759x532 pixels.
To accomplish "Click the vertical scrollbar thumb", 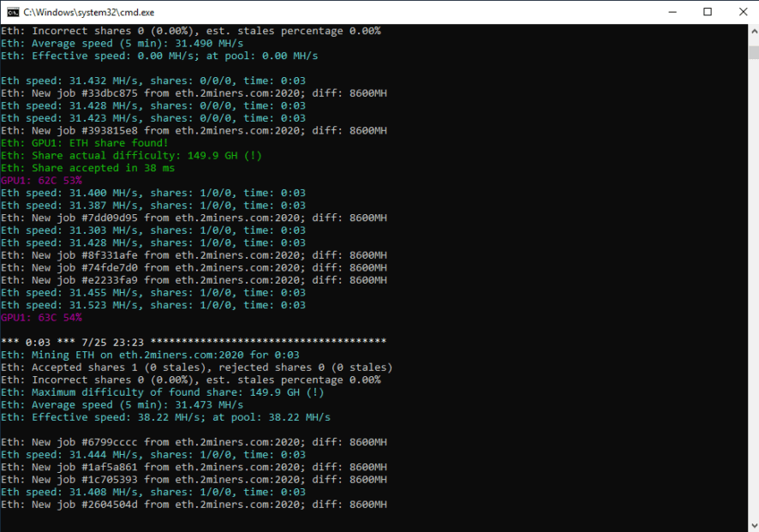I will (752, 53).
